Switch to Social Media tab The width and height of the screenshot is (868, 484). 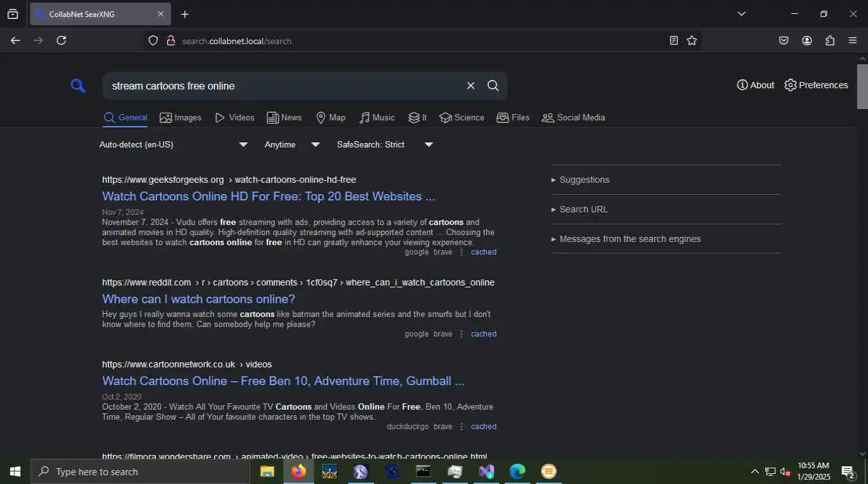573,117
